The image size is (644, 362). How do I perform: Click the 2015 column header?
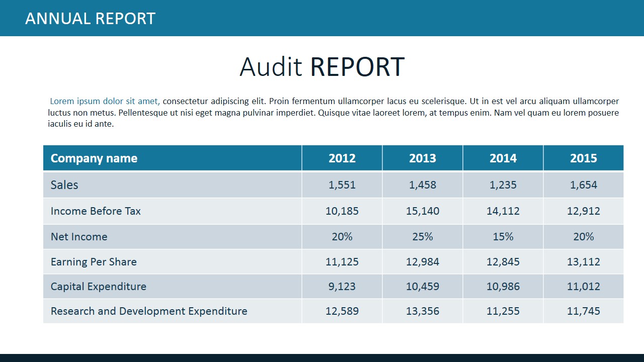pyautogui.click(x=584, y=158)
